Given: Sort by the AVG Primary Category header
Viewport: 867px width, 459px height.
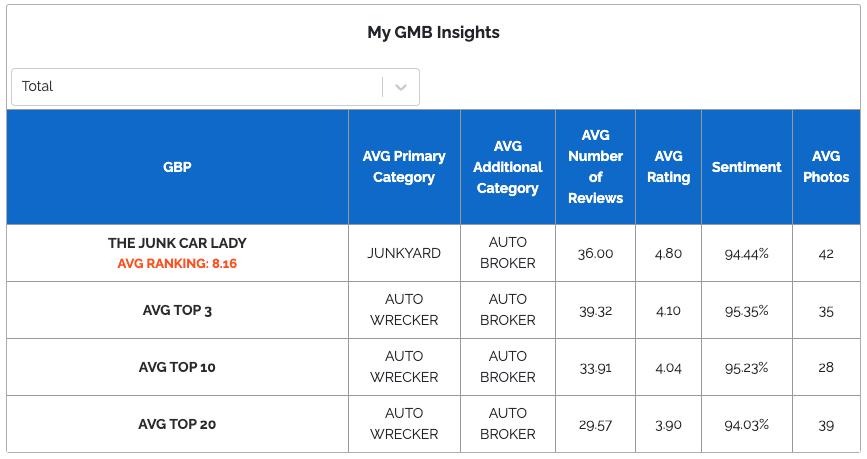Looking at the screenshot, I should point(404,167).
